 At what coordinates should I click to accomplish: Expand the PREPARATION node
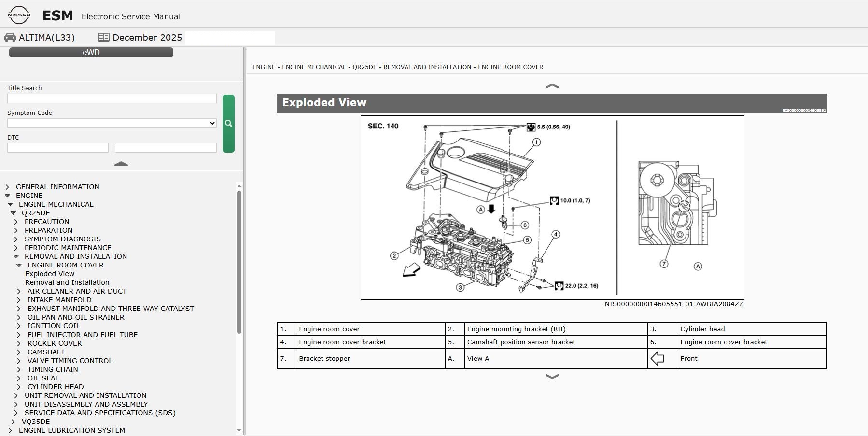click(x=16, y=230)
